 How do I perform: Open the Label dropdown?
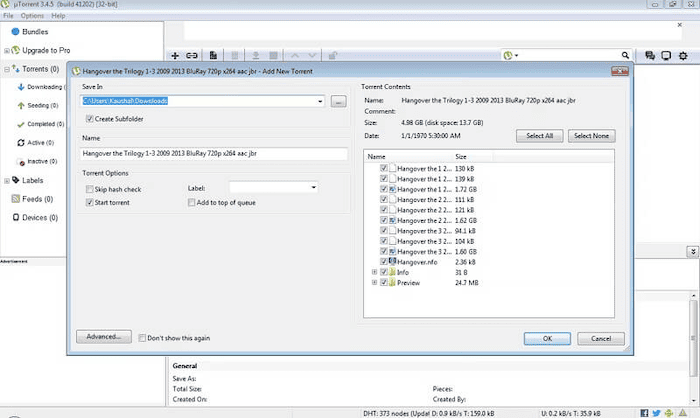point(313,187)
